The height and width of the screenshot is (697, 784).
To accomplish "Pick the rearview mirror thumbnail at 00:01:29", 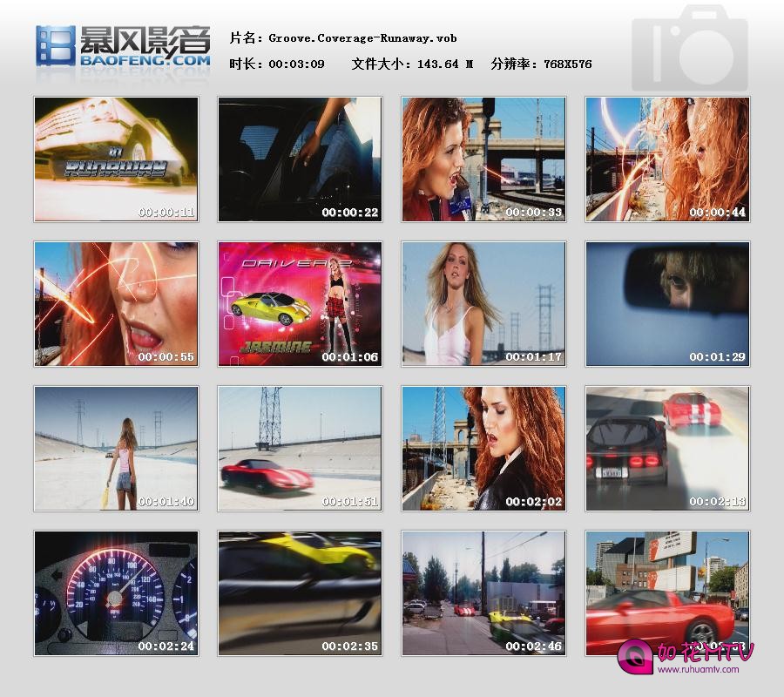I will [x=667, y=304].
